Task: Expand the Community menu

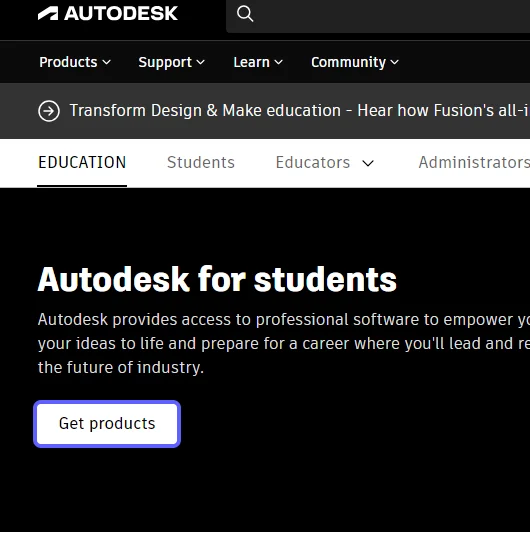Action: [x=355, y=62]
